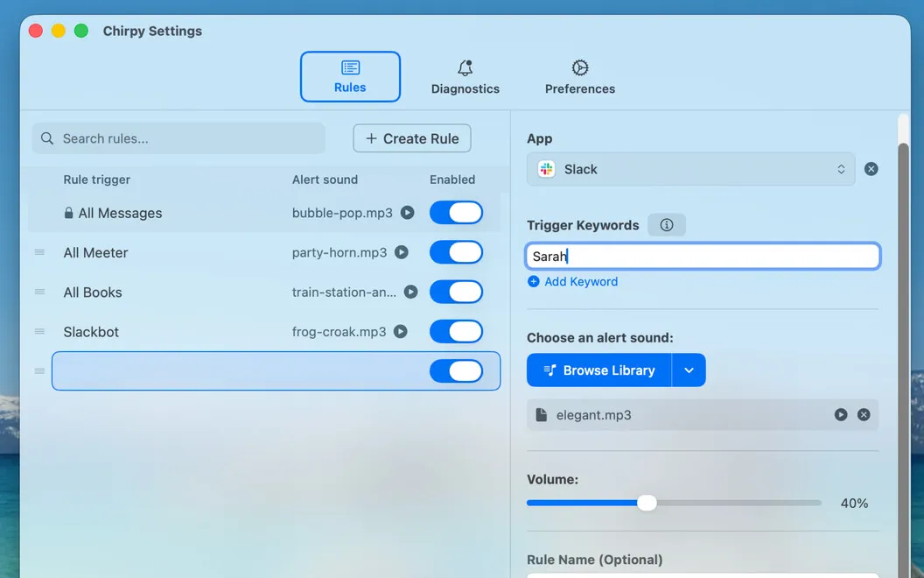This screenshot has width=924, height=578.
Task: Click the elegant.mp3 file icon
Action: click(x=541, y=414)
